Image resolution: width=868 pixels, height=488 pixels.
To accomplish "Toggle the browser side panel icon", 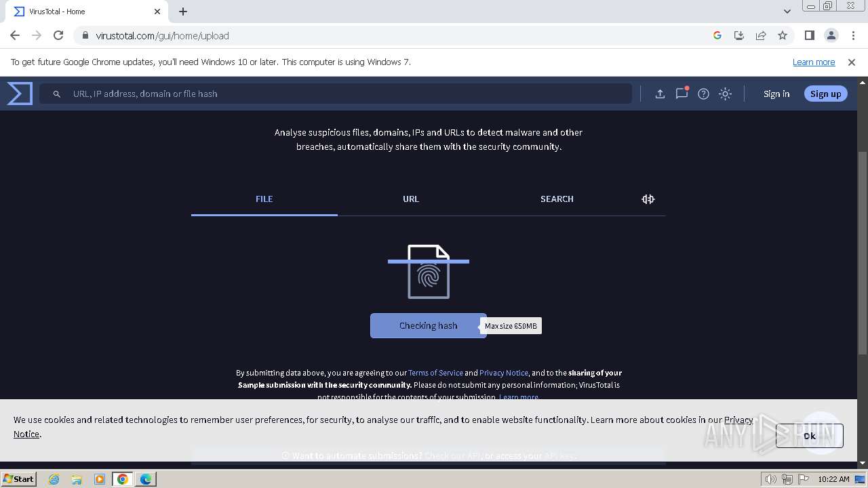I will 810,35.
